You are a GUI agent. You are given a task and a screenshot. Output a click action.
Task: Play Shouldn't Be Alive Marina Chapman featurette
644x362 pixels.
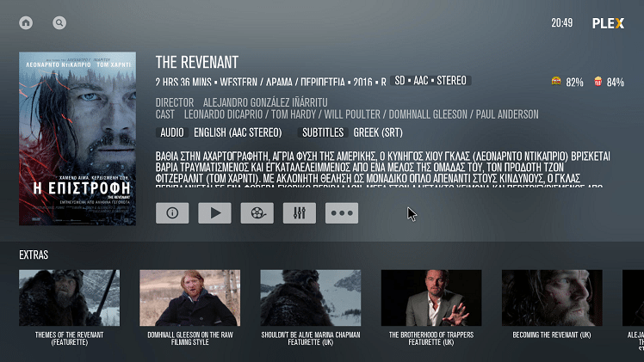pyautogui.click(x=311, y=298)
